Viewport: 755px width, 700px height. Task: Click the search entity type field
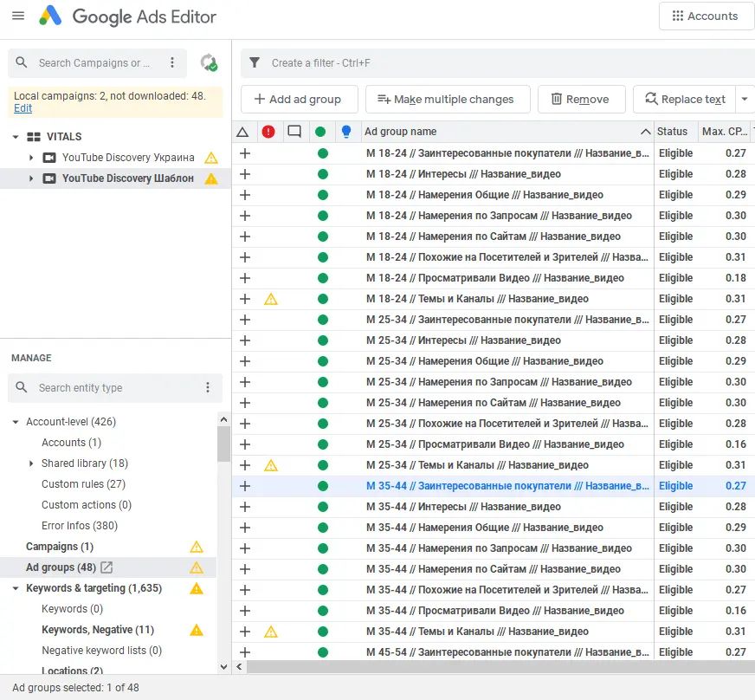(115, 388)
